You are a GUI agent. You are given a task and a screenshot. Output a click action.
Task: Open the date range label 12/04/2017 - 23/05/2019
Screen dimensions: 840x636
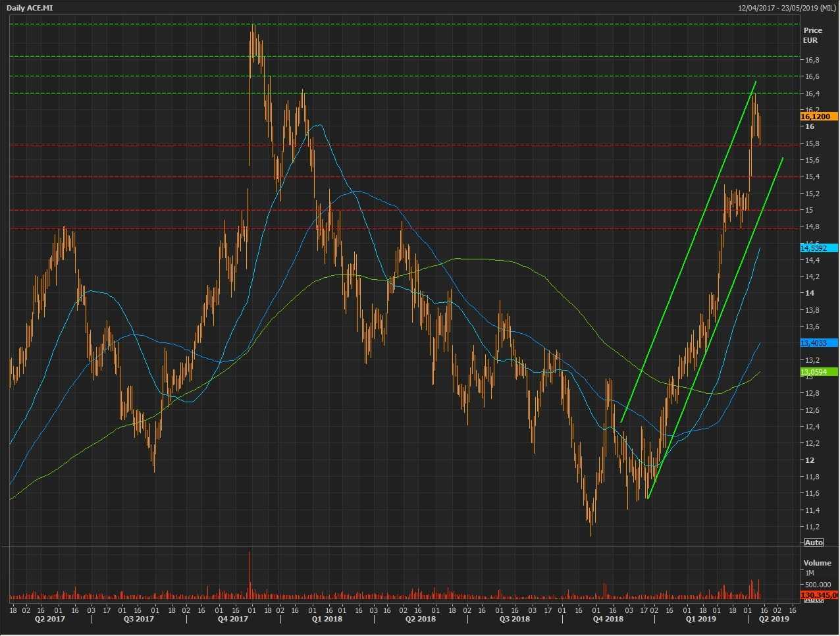point(787,7)
